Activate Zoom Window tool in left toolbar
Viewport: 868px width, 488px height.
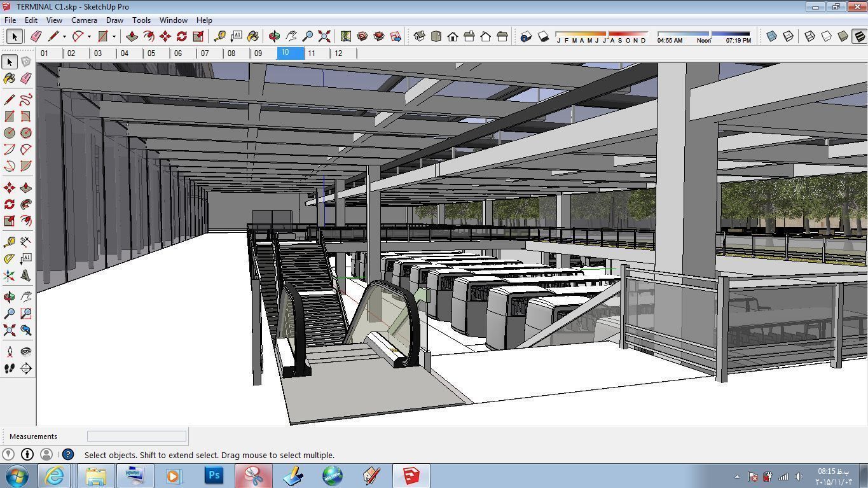26,314
